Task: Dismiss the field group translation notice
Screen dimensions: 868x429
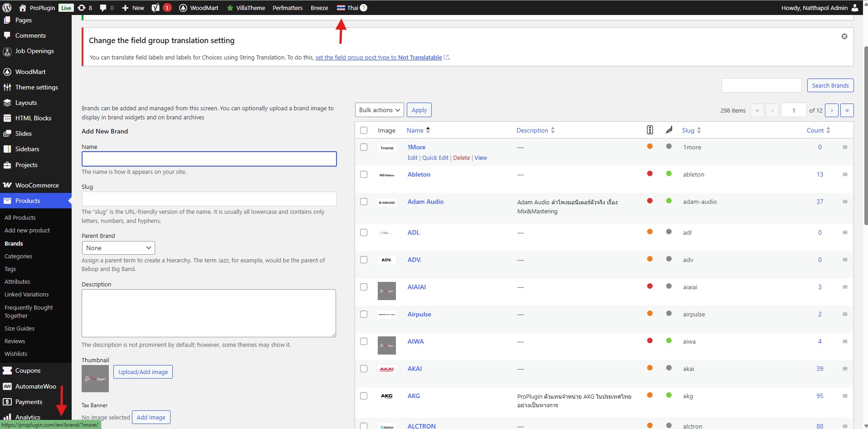Action: click(844, 36)
